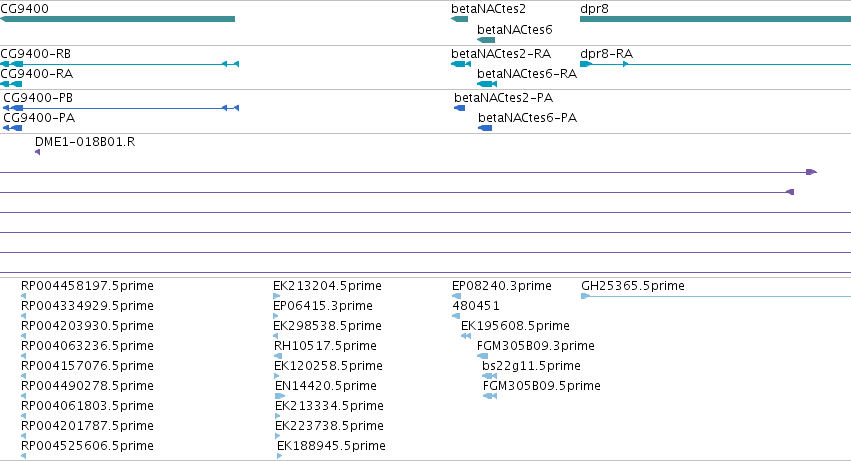This screenshot has width=851, height=461.
Task: Select the betaNACtes6 gene glyph
Action: pyautogui.click(x=486, y=40)
